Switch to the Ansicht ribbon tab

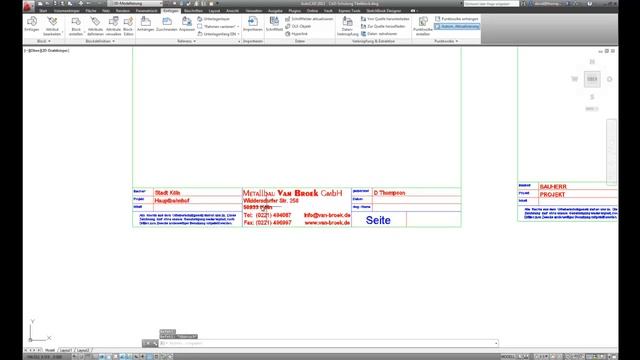[x=232, y=11]
